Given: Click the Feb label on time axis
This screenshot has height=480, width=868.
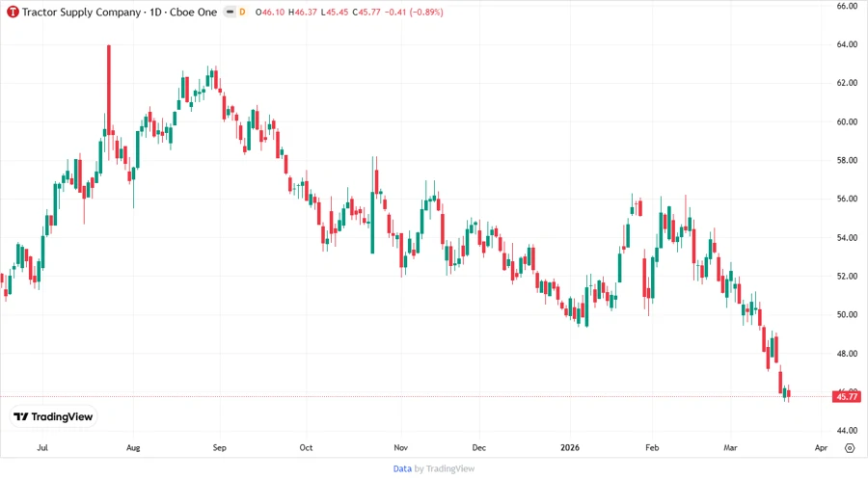Looking at the screenshot, I should [652, 447].
